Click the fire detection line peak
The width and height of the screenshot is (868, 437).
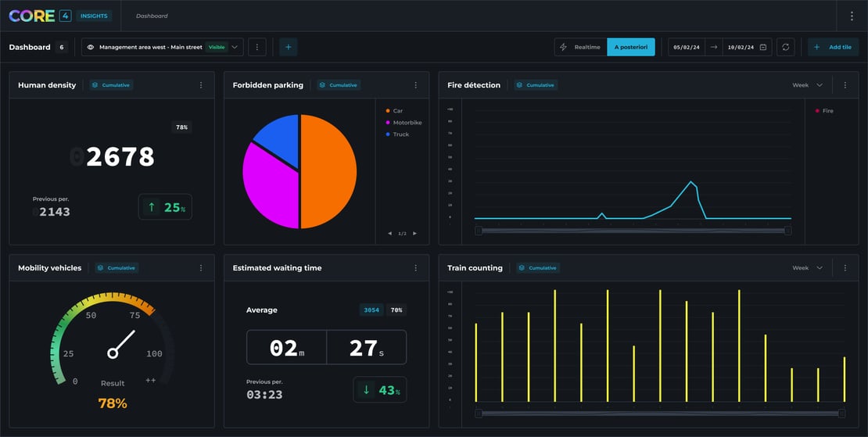(690, 182)
